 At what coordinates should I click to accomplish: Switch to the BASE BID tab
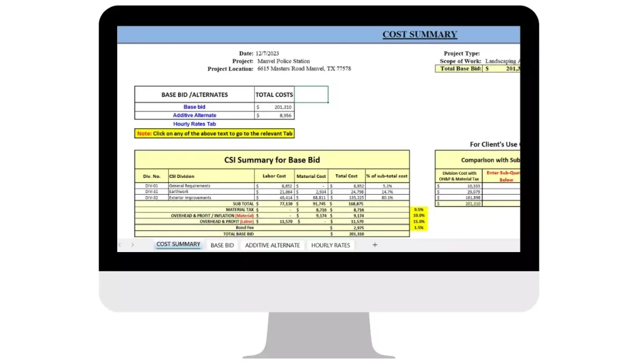(x=222, y=245)
